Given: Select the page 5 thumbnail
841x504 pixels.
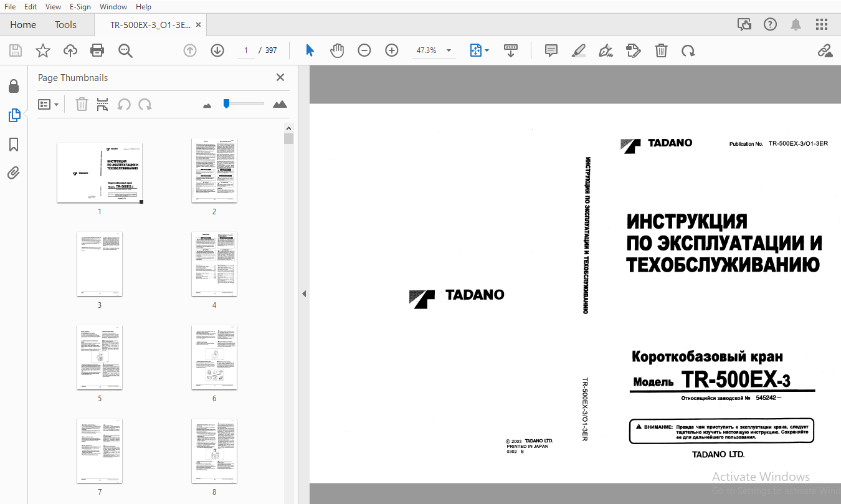Looking at the screenshot, I should [100, 358].
